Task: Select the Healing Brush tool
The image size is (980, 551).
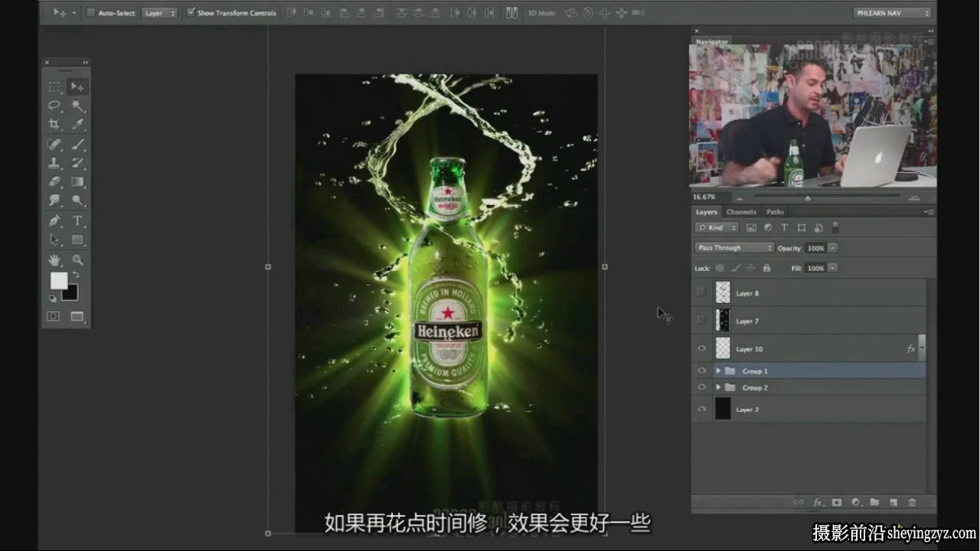Action: click(54, 144)
